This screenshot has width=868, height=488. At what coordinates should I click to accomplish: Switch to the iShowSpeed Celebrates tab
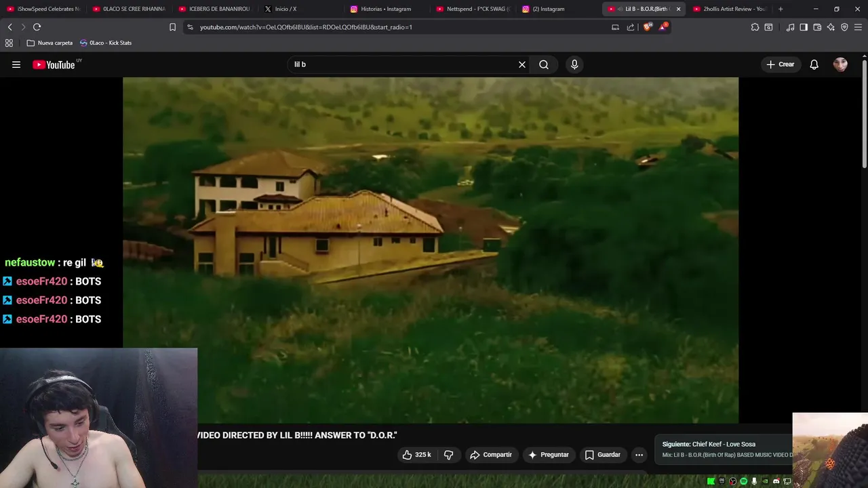[43, 9]
